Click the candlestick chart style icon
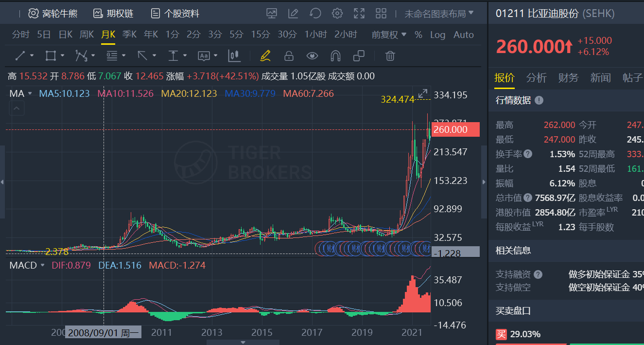 coord(234,56)
